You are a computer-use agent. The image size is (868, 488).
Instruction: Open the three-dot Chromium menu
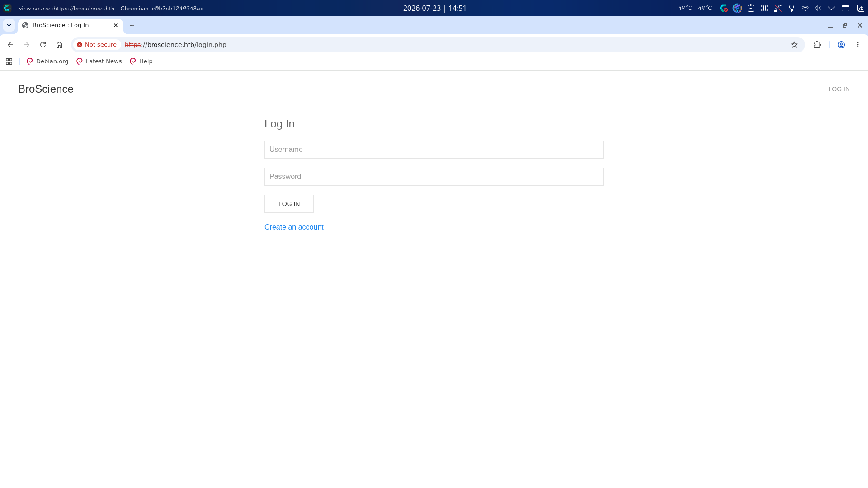point(858,45)
